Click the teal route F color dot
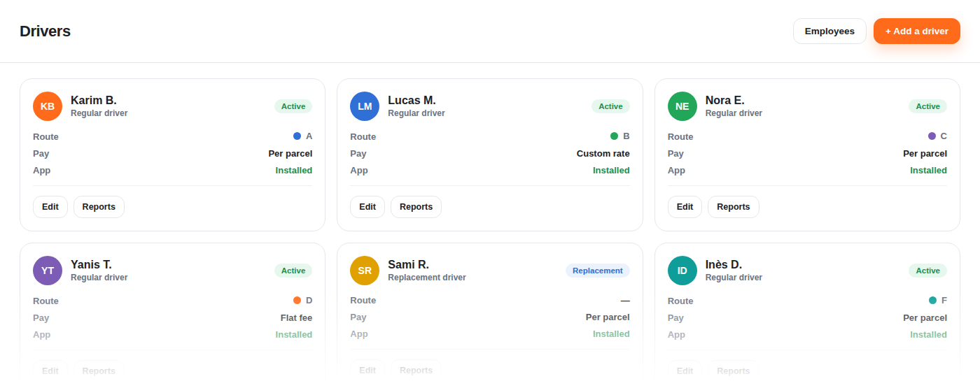 pyautogui.click(x=932, y=301)
